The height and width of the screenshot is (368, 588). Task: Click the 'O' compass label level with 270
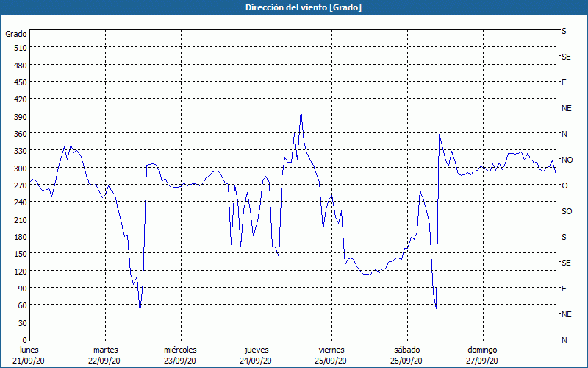tap(564, 185)
